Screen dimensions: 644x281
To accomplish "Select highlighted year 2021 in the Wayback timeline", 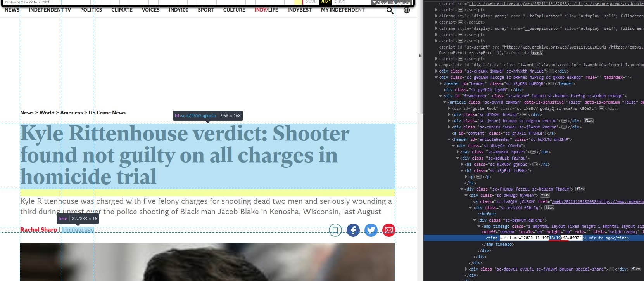I will pyautogui.click(x=325, y=2).
